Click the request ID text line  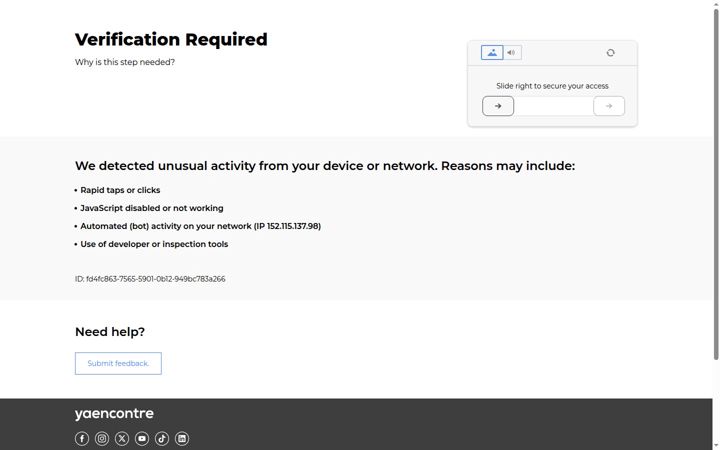[x=150, y=279]
